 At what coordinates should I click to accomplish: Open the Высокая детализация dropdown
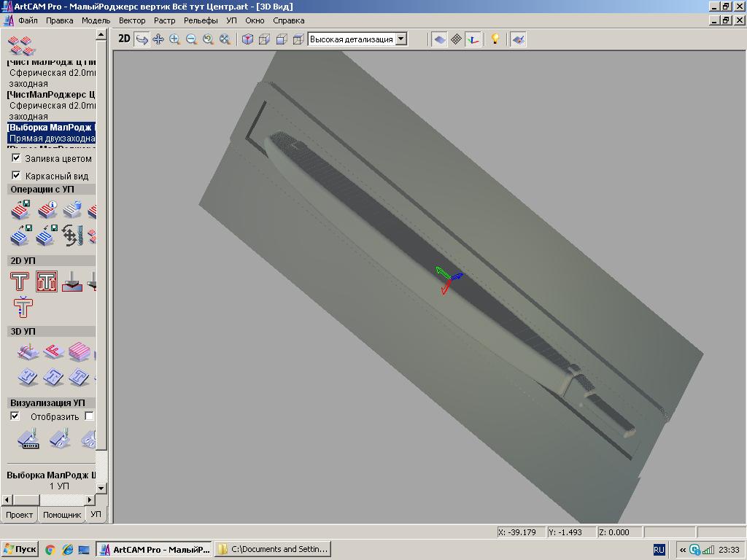click(400, 39)
